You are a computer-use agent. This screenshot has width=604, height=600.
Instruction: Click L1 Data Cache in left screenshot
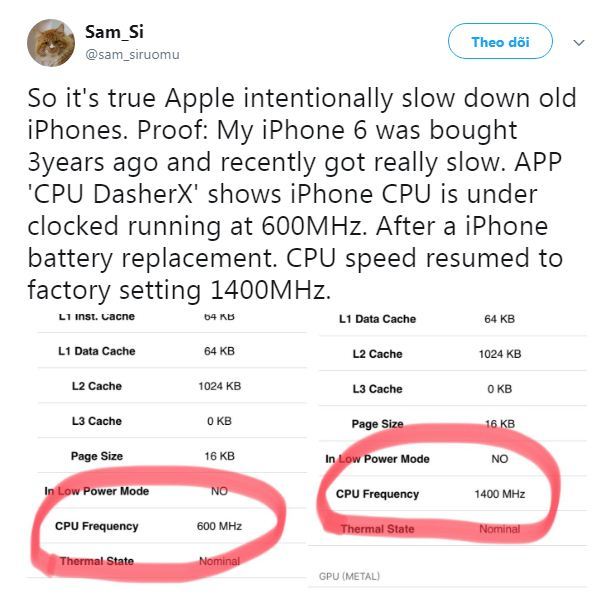click(x=96, y=351)
